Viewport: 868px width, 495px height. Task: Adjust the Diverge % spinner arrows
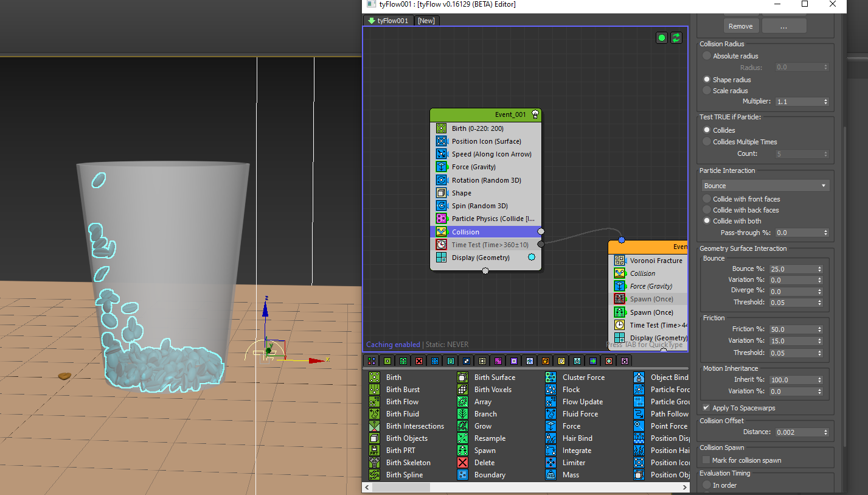820,291
